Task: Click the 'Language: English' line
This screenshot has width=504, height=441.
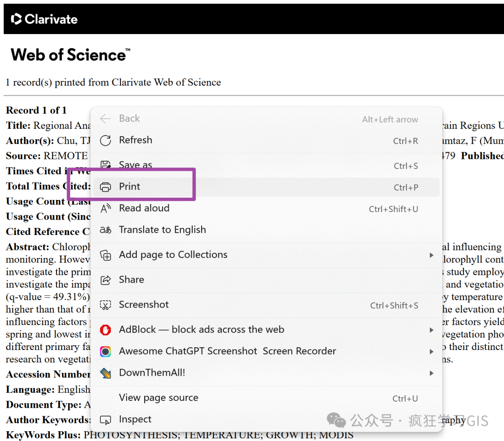Action: pos(48,390)
